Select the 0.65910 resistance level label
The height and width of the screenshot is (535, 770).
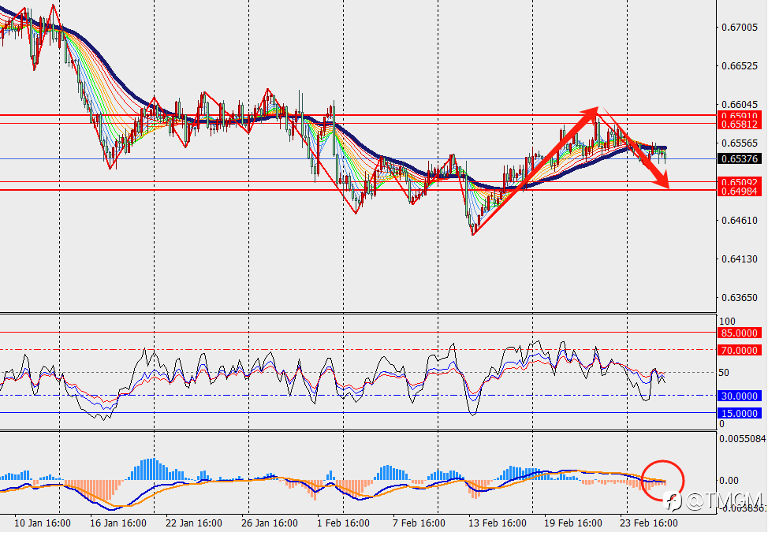(740, 116)
